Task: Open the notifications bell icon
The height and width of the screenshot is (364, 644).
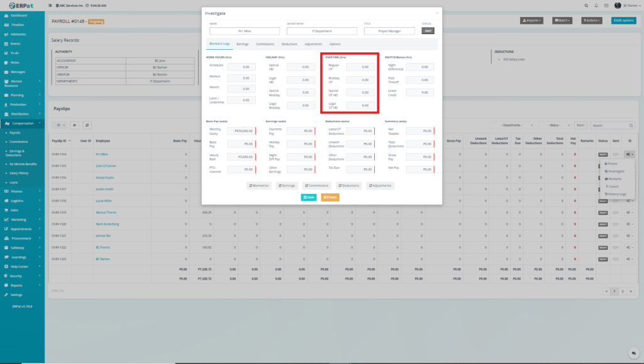Action: tap(596, 5)
